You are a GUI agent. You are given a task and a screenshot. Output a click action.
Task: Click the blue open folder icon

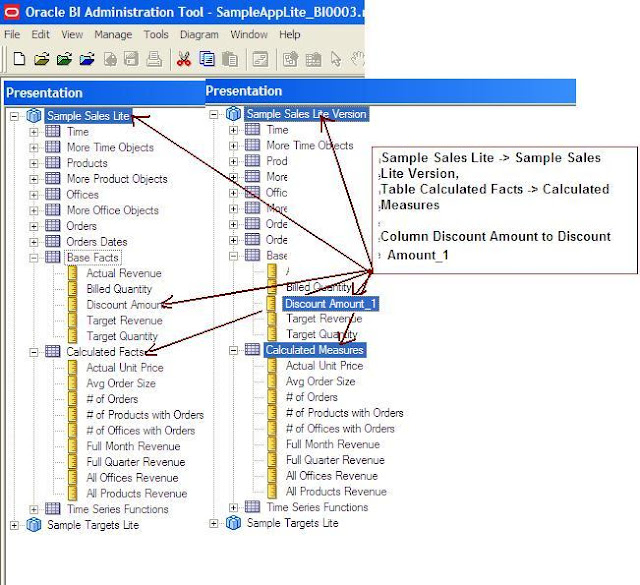pyautogui.click(x=87, y=59)
